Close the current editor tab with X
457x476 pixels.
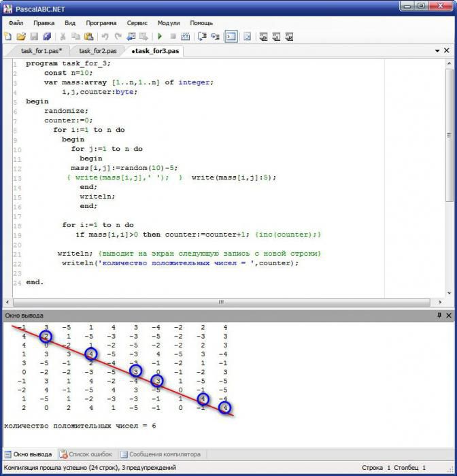447,50
